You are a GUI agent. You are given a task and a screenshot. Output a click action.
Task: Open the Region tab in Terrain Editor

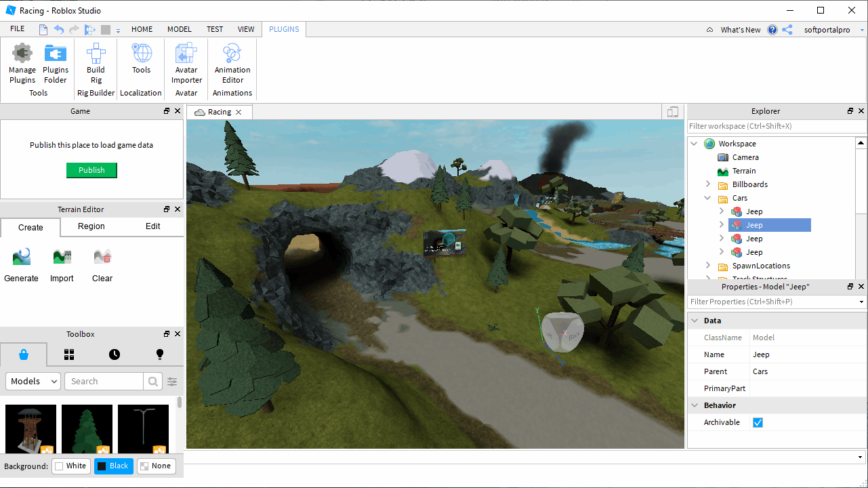[x=91, y=226]
